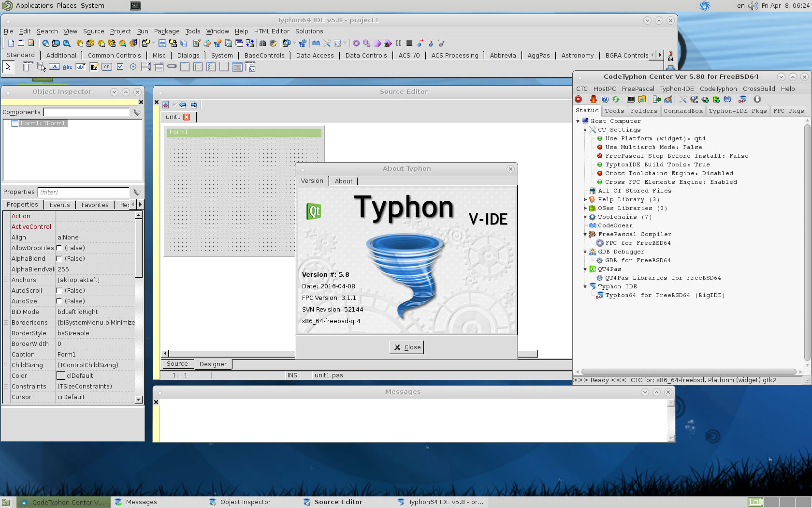
Task: Click the clDefault color swatch
Action: coord(61,376)
